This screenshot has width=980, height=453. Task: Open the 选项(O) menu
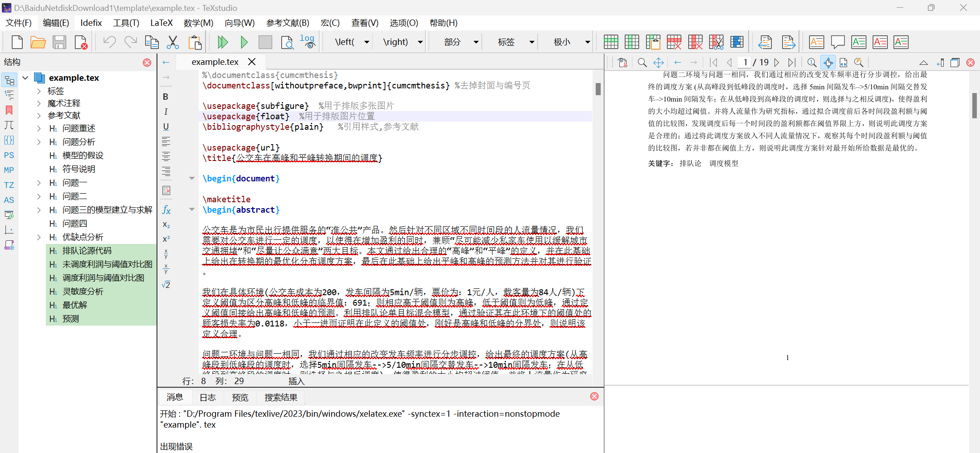click(404, 23)
